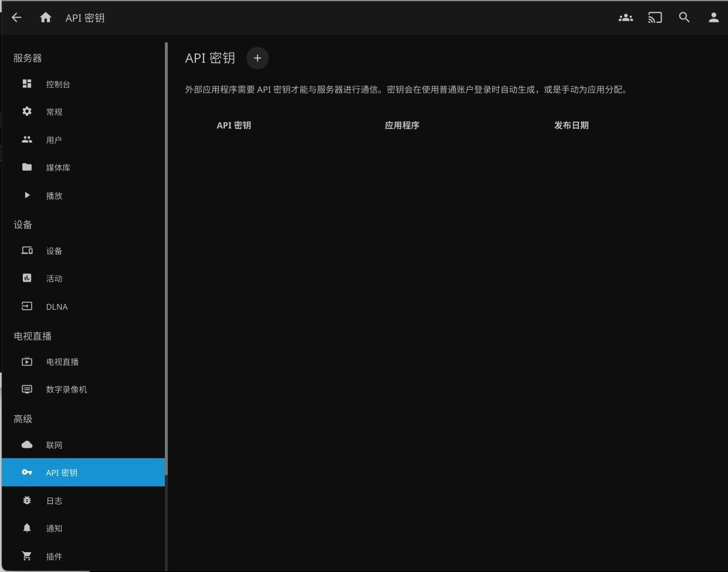Viewport: 728px width, 572px height.
Task: Open 控制台 in the sidebar
Action: click(83, 84)
